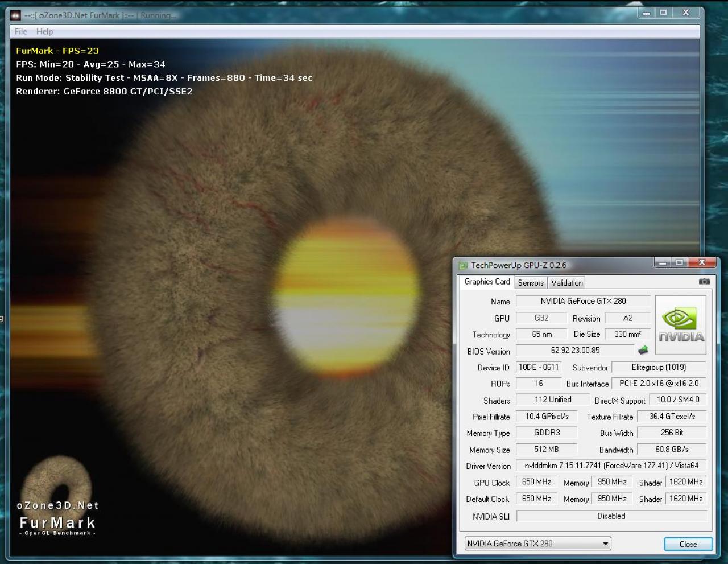Open the GPU selection dropdown
728x564 pixels.
[x=538, y=544]
